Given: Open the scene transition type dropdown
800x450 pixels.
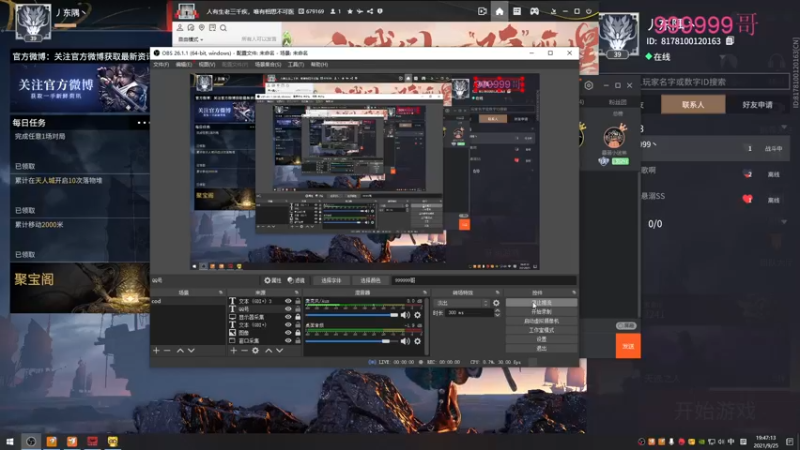Looking at the screenshot, I should (x=461, y=303).
